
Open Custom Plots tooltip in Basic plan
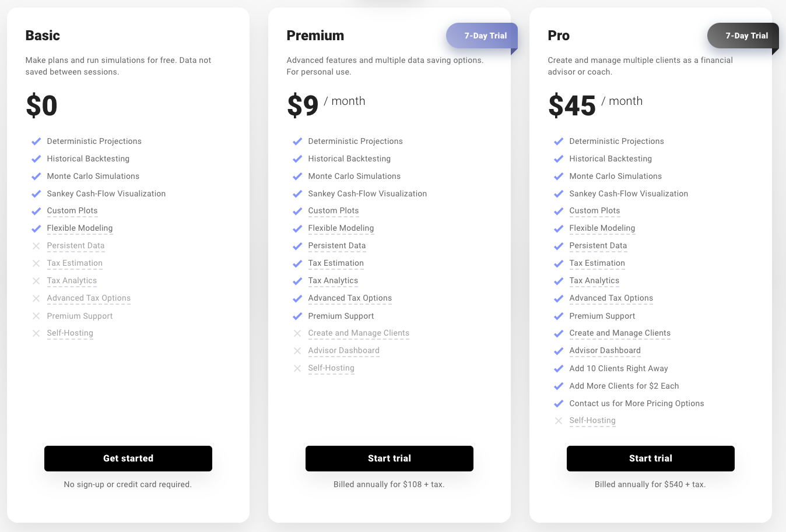click(x=72, y=211)
